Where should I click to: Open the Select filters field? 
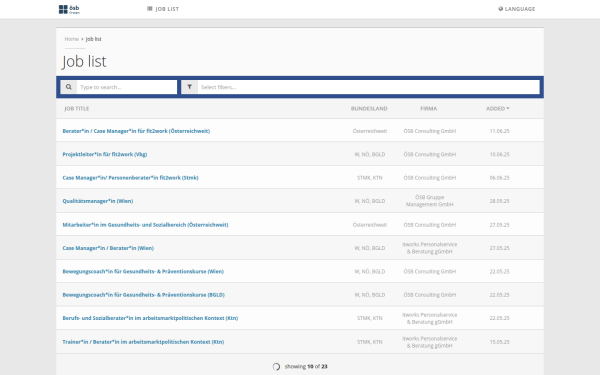point(368,87)
